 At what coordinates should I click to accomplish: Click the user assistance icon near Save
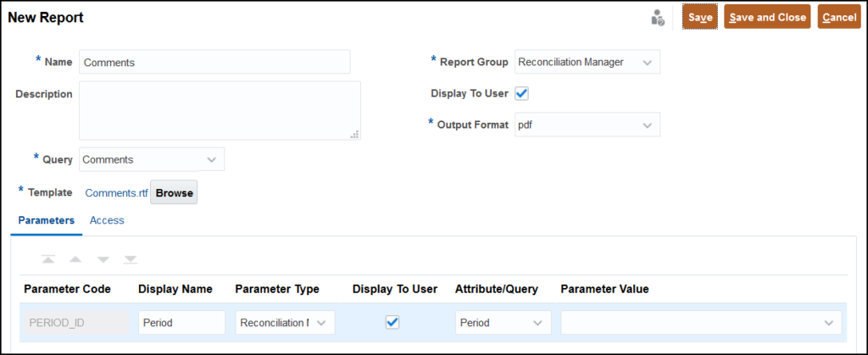(657, 17)
